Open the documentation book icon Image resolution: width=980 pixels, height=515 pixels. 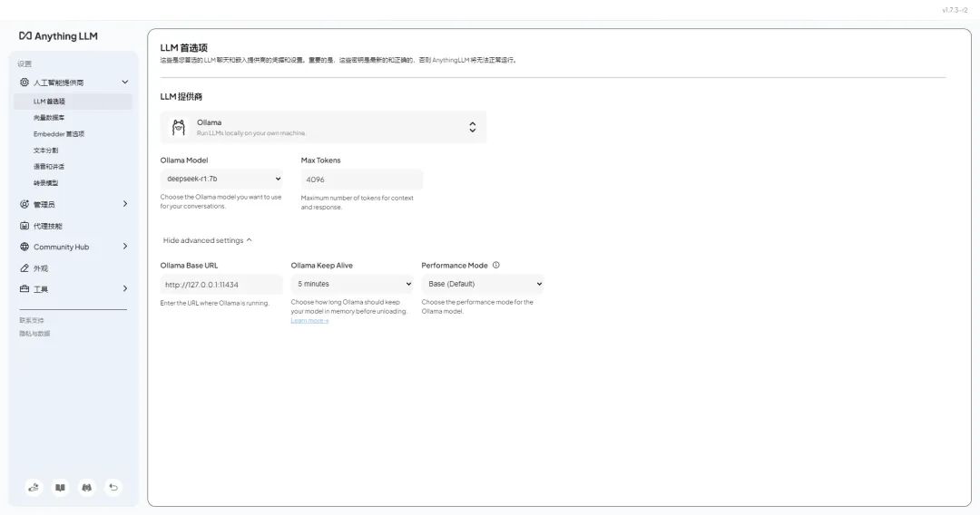coord(60,488)
